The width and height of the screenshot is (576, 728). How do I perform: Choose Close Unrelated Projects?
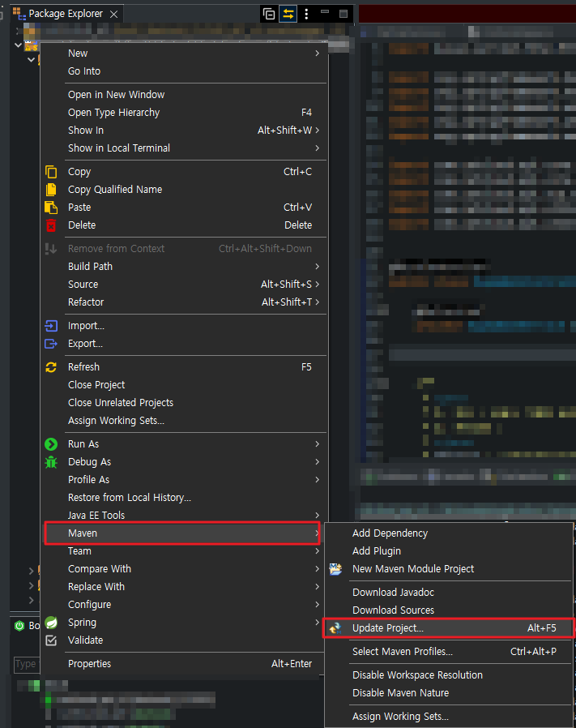(184, 403)
